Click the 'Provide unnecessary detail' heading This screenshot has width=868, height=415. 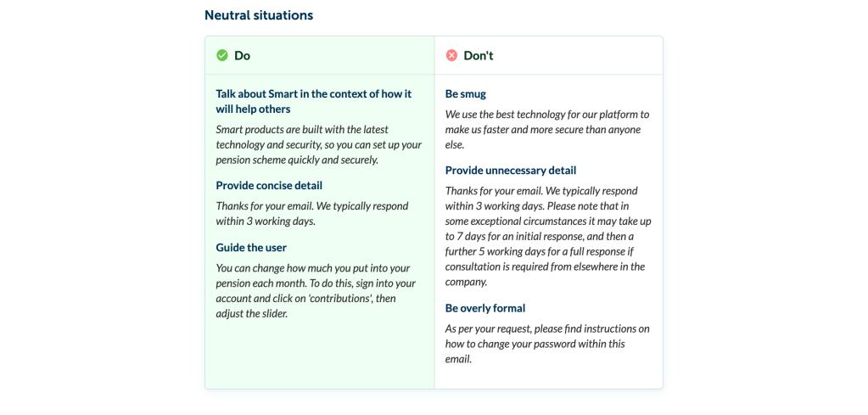point(511,170)
